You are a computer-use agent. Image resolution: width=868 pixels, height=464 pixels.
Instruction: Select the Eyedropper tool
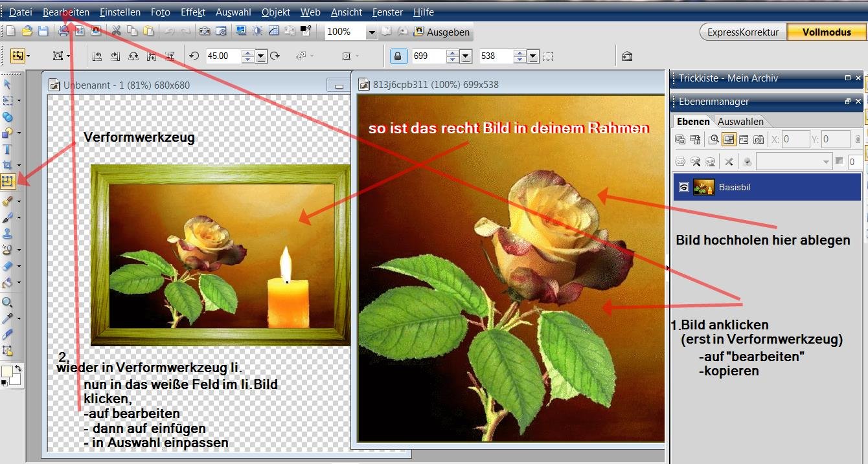coord(8,318)
